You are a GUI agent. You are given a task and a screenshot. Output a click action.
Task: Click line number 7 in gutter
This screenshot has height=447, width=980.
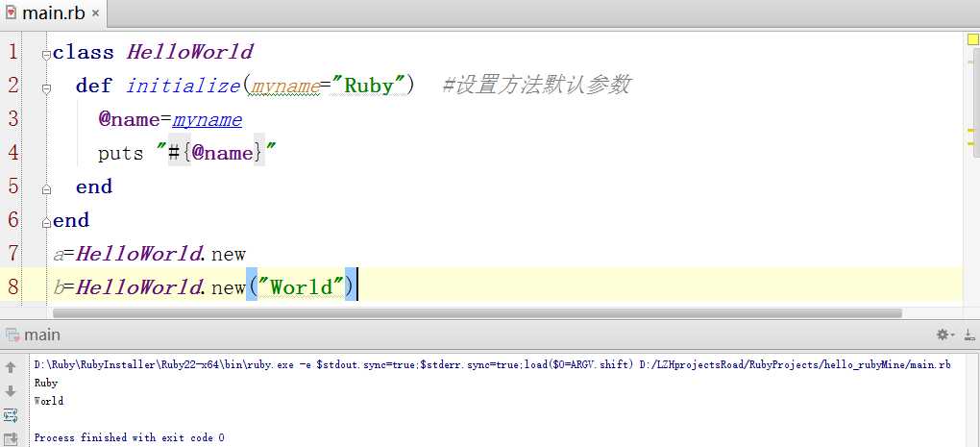tap(12, 253)
